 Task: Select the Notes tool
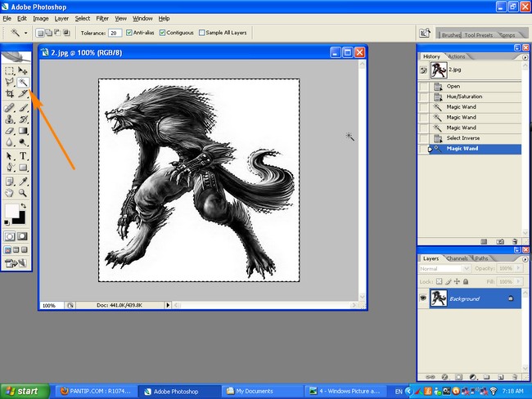tap(9, 182)
